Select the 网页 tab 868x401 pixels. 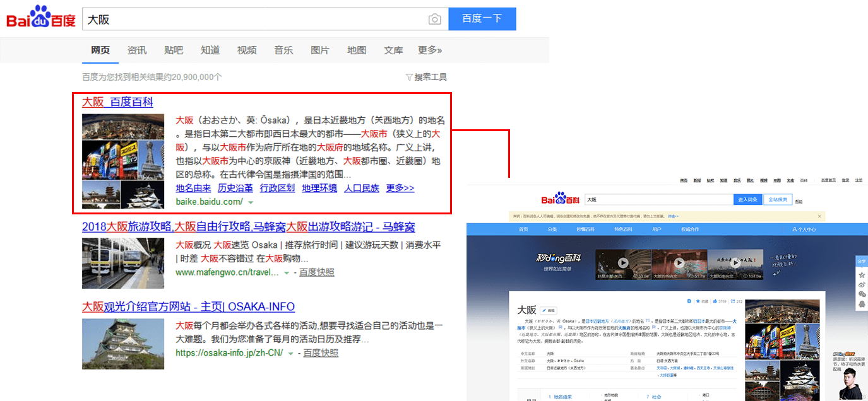100,50
